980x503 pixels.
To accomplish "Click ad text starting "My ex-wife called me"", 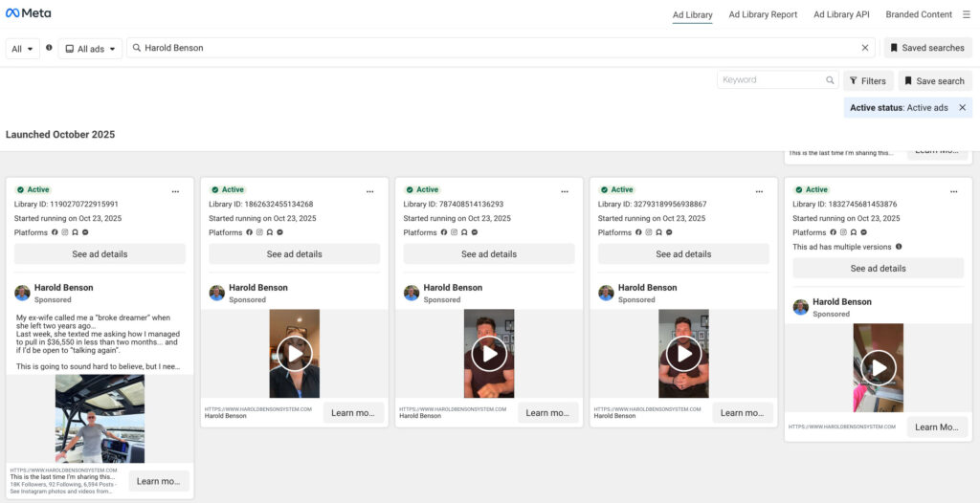I will pos(98,341).
